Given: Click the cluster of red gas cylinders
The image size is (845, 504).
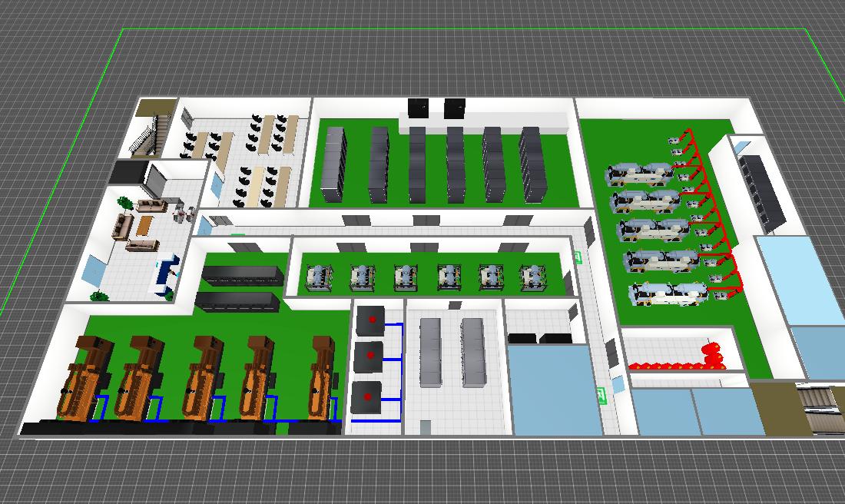Looking at the screenshot, I should tap(714, 354).
